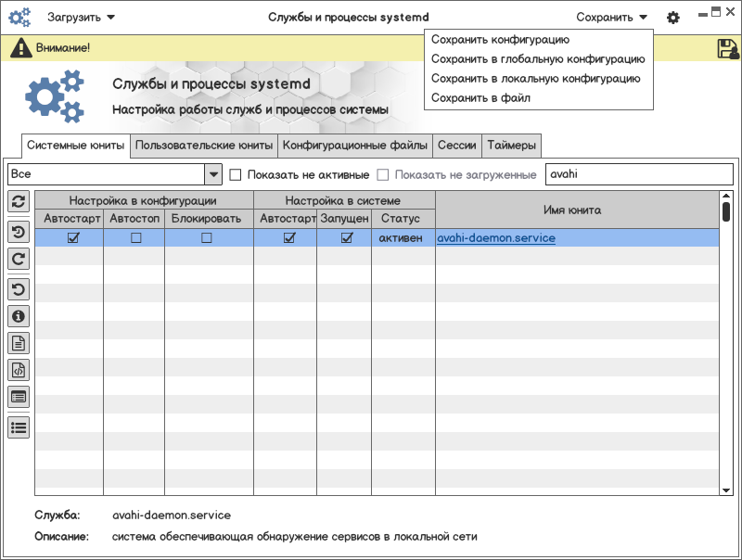Switch to the 'Таймеры' tab
This screenshot has width=742, height=560.
click(x=511, y=146)
